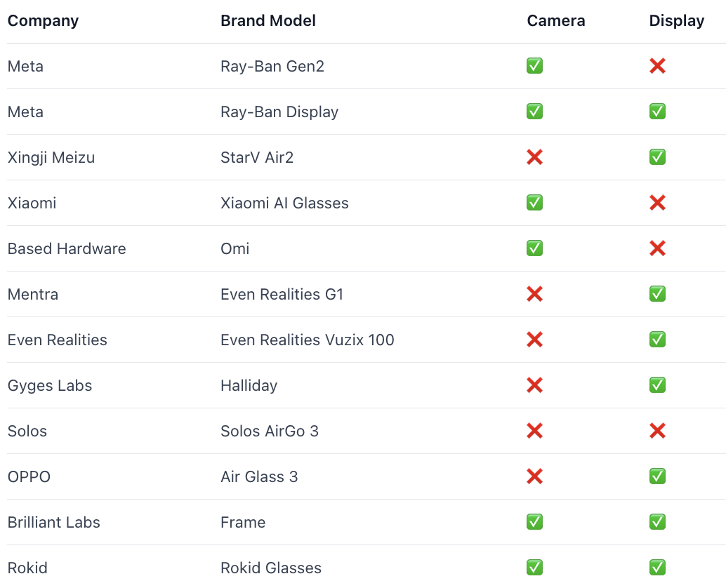Image resolution: width=726 pixels, height=588 pixels.
Task: Click the Brilliant Labs company cell
Action: 54,522
